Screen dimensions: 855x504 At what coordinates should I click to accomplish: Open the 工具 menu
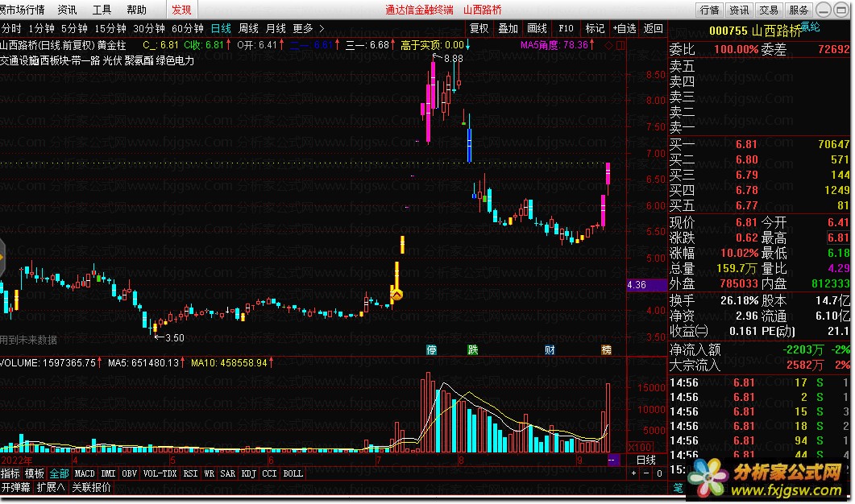(102, 10)
